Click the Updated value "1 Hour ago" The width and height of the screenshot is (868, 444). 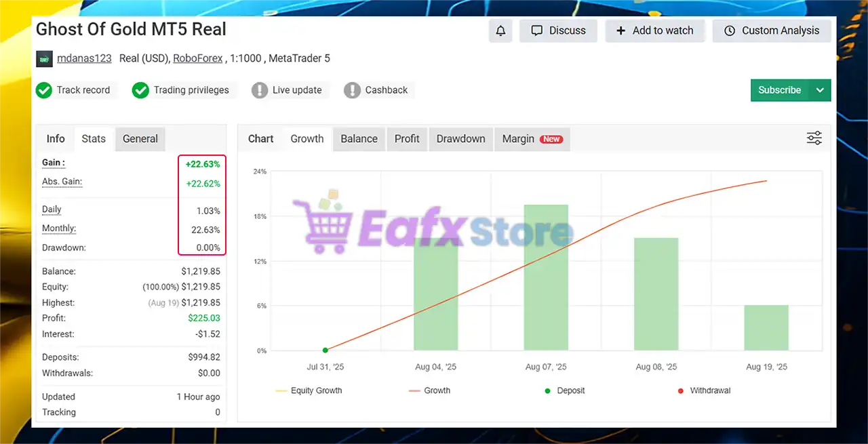(x=199, y=397)
